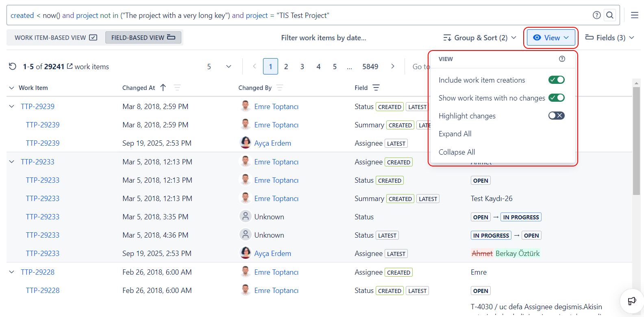Turn off Show work items with no changes

tap(556, 98)
